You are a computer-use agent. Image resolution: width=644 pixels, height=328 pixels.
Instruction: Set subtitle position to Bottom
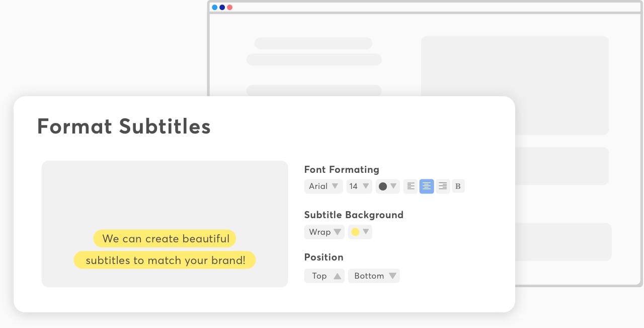374,276
